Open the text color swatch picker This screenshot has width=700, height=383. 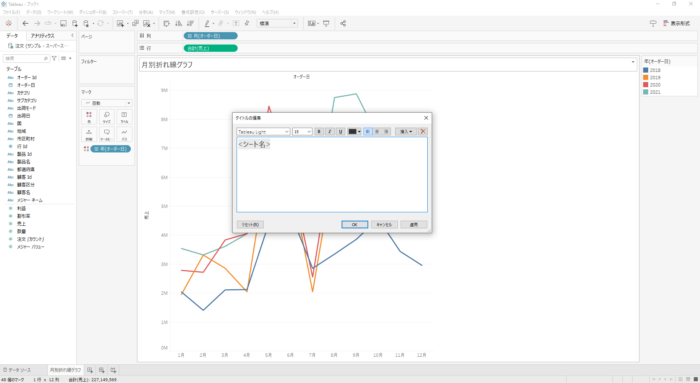pos(354,132)
